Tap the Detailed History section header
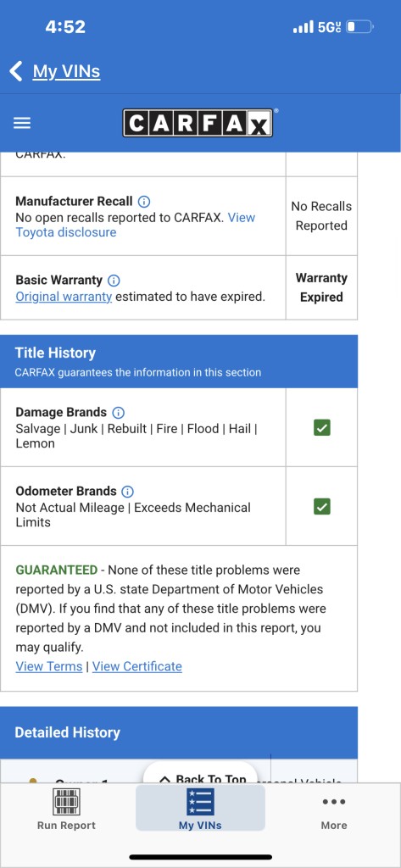This screenshot has width=401, height=868. pyautogui.click(x=179, y=732)
